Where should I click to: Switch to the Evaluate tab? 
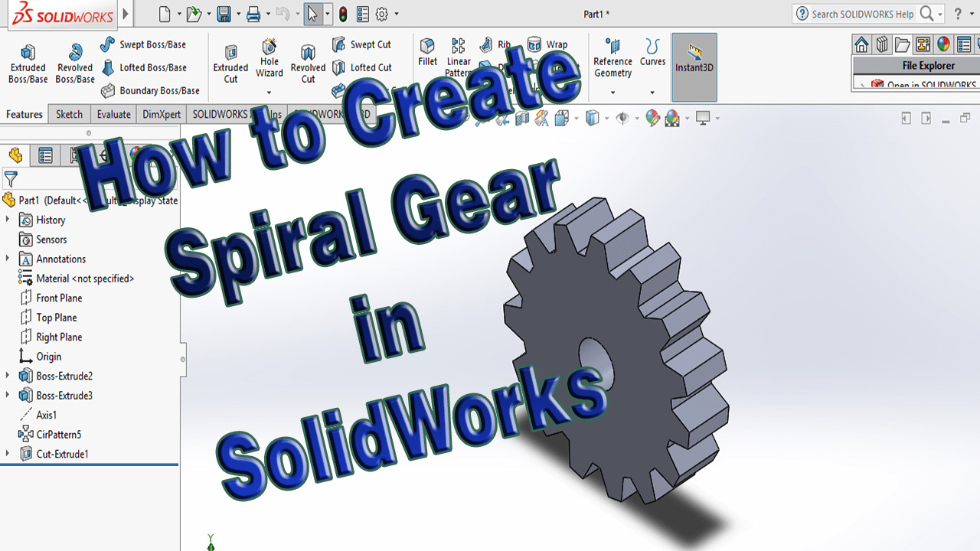[113, 114]
